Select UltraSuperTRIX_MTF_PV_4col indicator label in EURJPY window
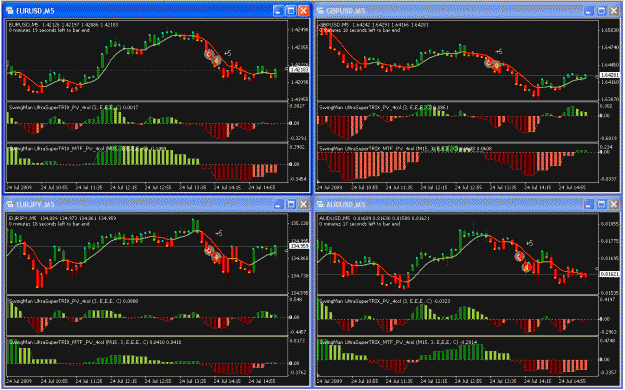625x390 pixels. (95, 342)
